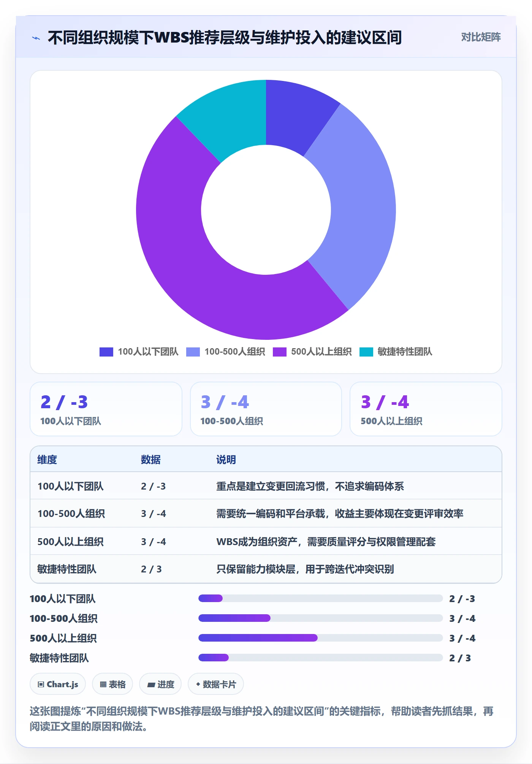Click the 100-500人组织 progress bar

(320, 618)
